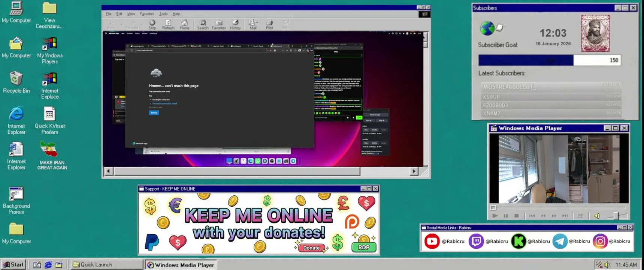Expand the Mail dropdown arrow
Screen dimensions: 644x270
[x=257, y=22]
